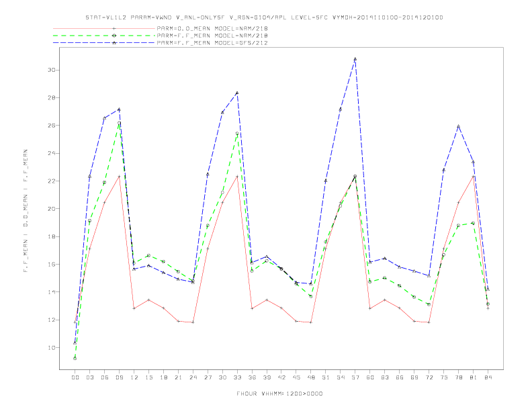Click x-axis tick label 27
532x411 pixels.
click(x=208, y=377)
